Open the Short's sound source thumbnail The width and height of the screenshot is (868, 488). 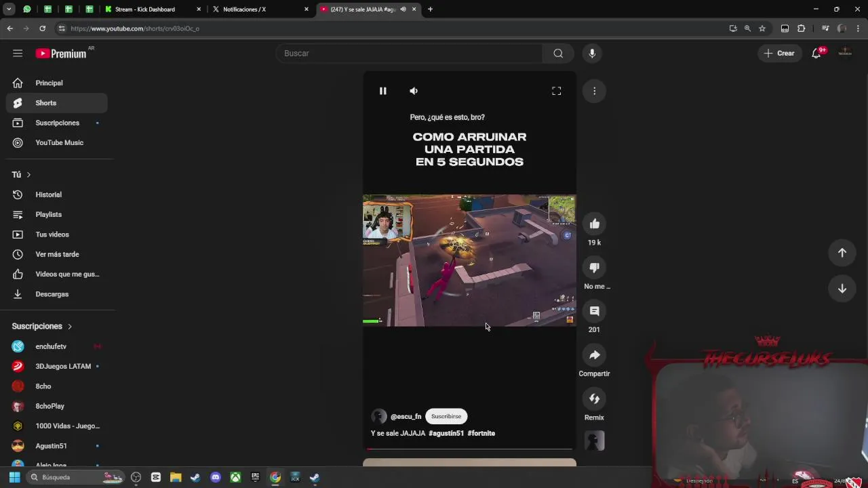[x=594, y=441]
